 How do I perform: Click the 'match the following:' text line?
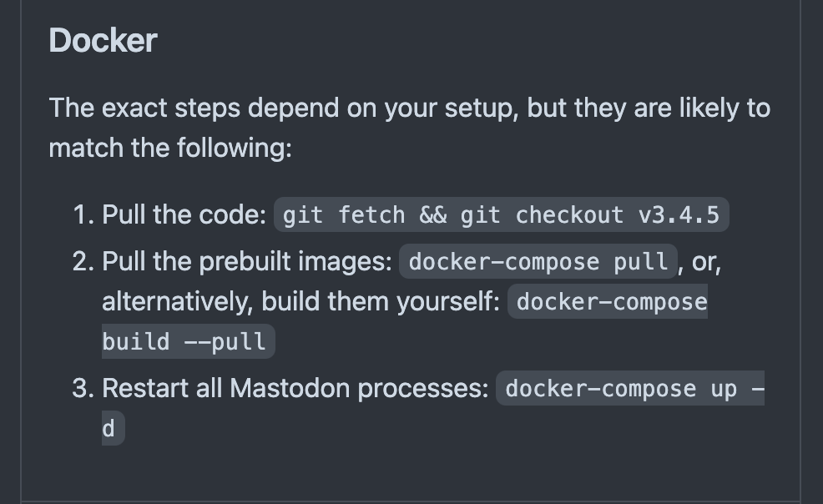point(170,148)
